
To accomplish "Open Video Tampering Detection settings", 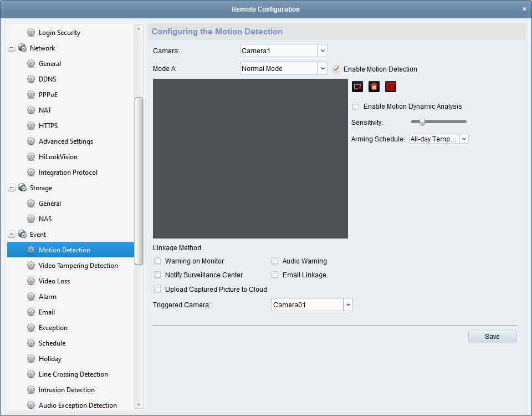I will [x=78, y=266].
